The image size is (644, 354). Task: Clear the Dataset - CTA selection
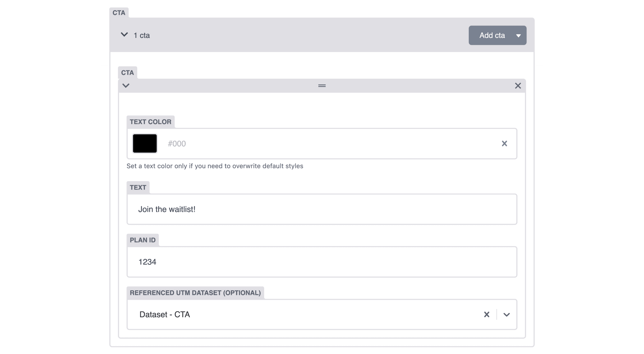[x=486, y=314]
